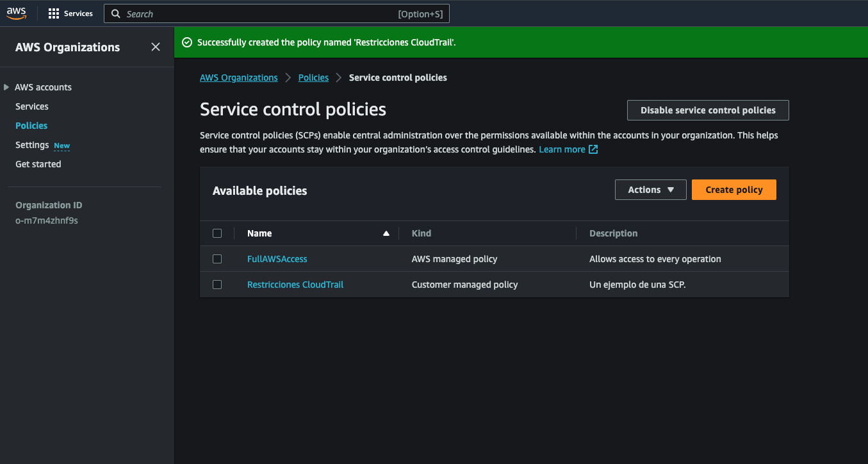Open Policies in the sidebar
Screen dimensions: 868x464
pyautogui.click(x=31, y=126)
